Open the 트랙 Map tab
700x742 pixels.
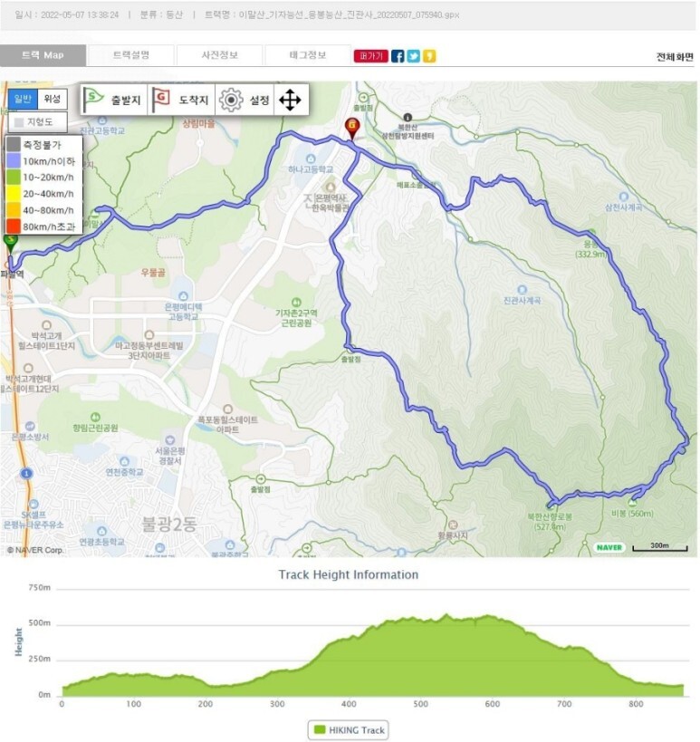43,55
